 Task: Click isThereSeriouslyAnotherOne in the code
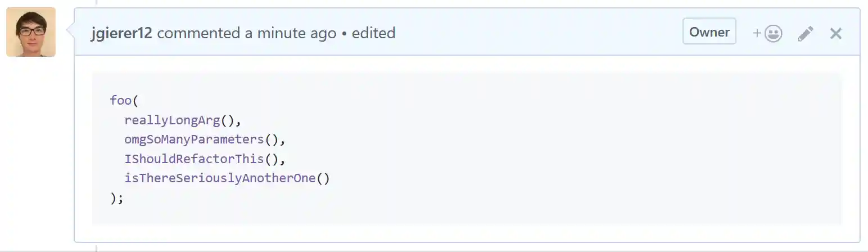220,179
